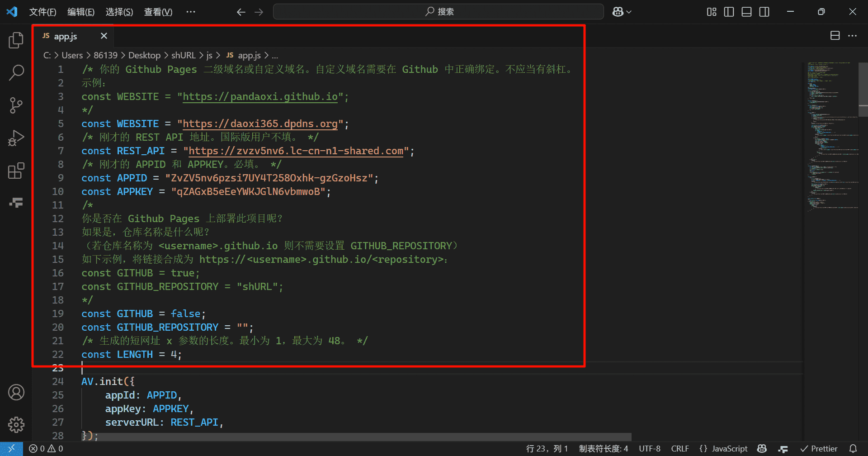Toggle the secondary side bar
The image size is (868, 456).
click(x=764, y=12)
